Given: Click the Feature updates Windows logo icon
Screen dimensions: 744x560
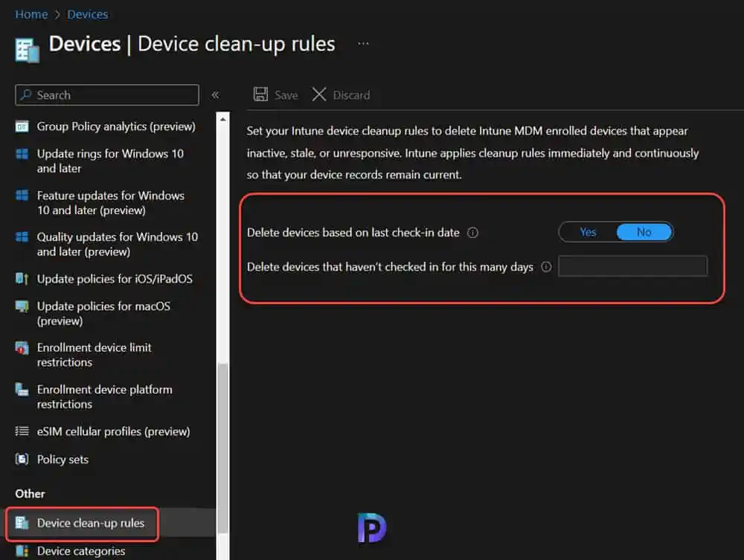Looking at the screenshot, I should 22,196.
